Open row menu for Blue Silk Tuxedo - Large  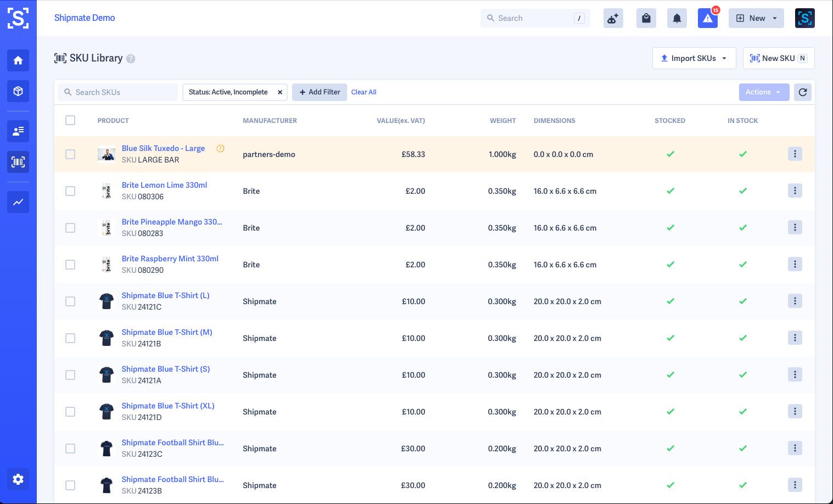[795, 154]
